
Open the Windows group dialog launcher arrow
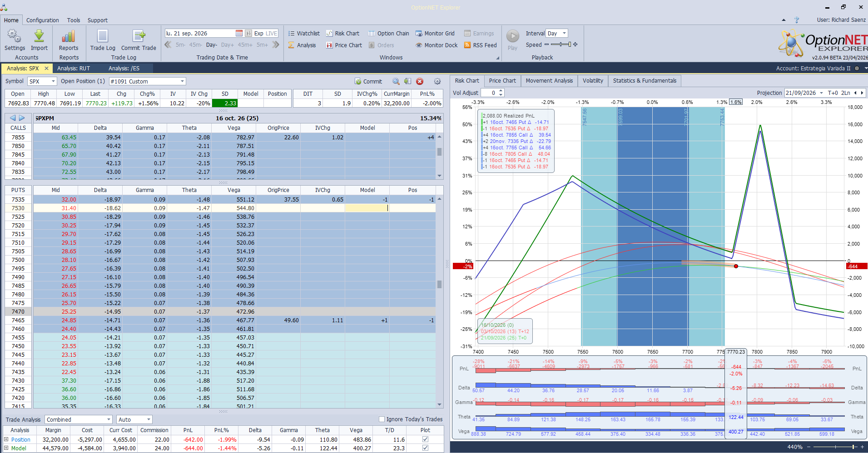coord(497,58)
